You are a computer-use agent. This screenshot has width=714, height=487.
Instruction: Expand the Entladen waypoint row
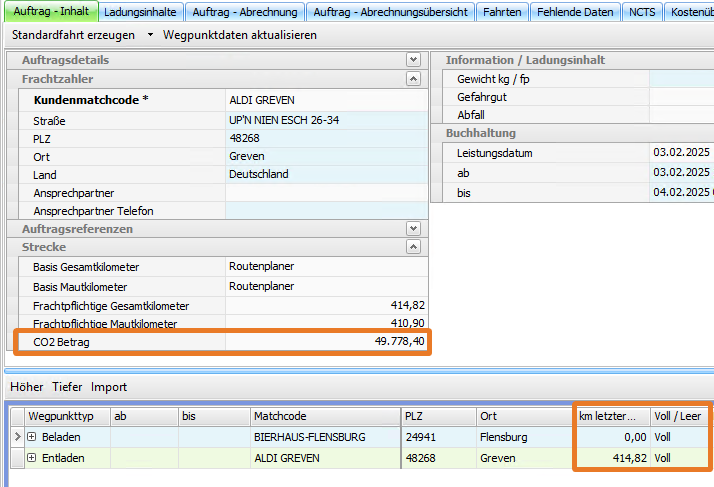point(32,458)
